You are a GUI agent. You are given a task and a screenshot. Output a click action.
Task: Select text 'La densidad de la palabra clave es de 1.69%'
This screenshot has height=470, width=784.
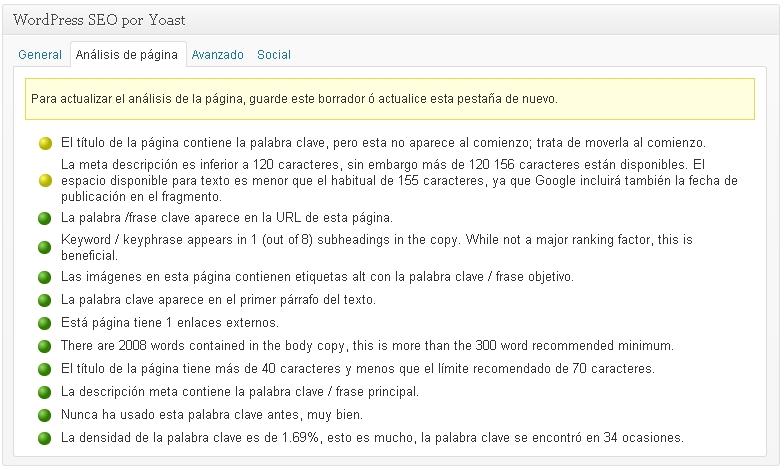[190, 438]
